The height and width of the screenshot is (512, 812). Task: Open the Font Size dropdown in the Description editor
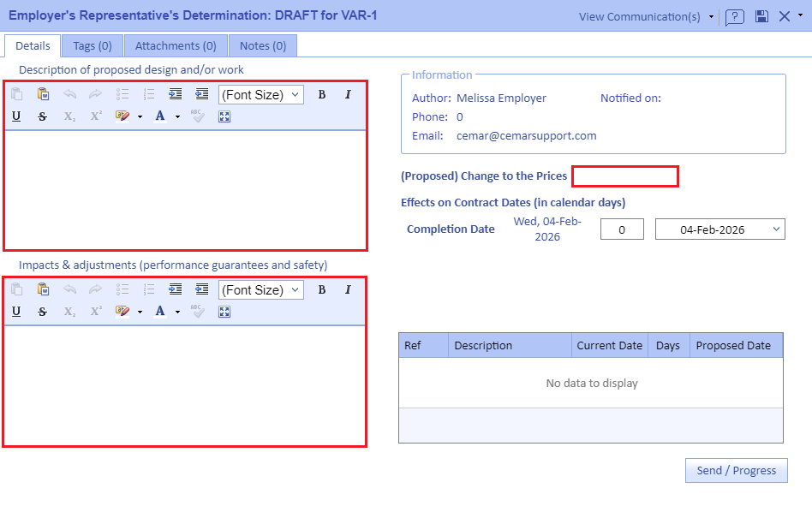point(260,95)
